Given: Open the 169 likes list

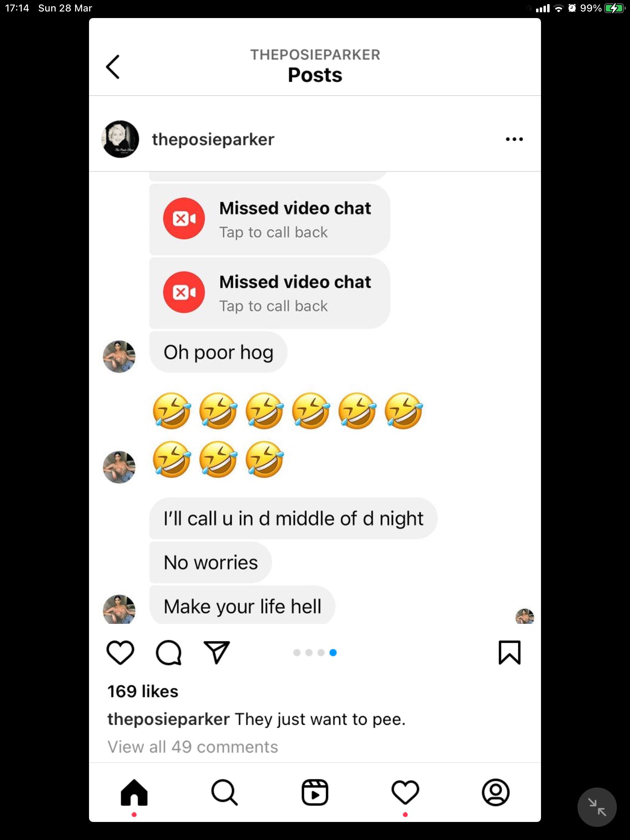Looking at the screenshot, I should click(143, 691).
